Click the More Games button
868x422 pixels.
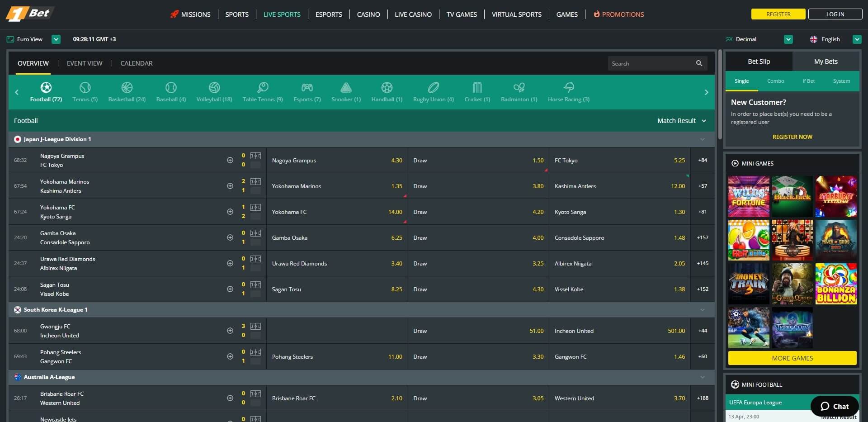click(x=792, y=358)
